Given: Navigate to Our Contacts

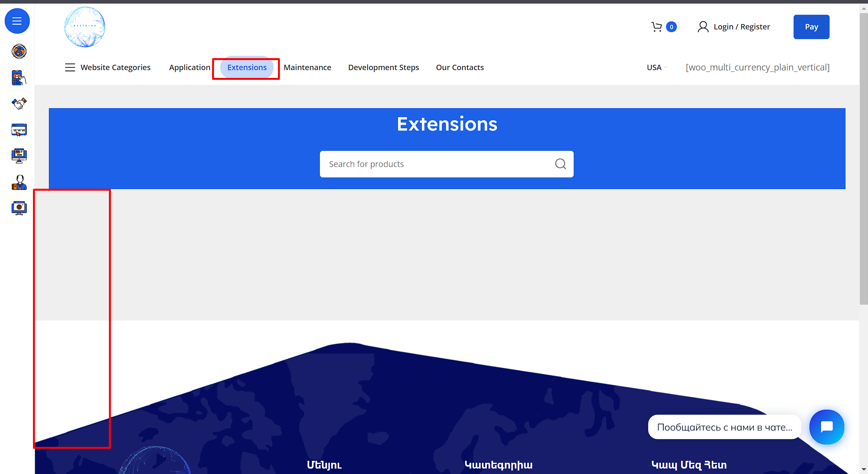Looking at the screenshot, I should click(460, 67).
